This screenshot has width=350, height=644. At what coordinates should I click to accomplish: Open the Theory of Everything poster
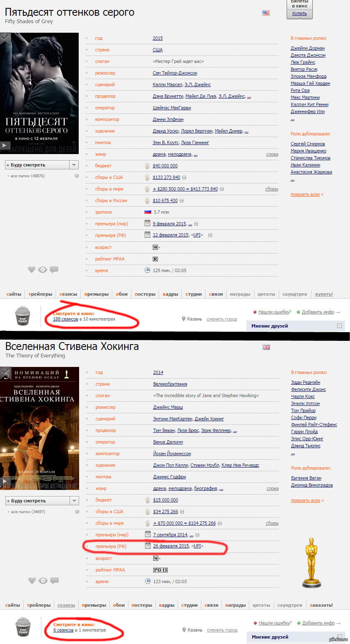click(39, 428)
